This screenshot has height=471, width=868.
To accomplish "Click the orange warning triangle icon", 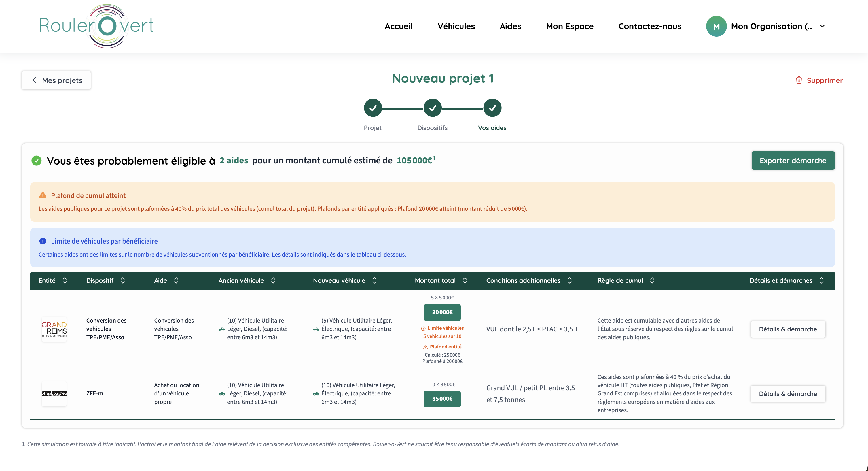I will tap(42, 195).
